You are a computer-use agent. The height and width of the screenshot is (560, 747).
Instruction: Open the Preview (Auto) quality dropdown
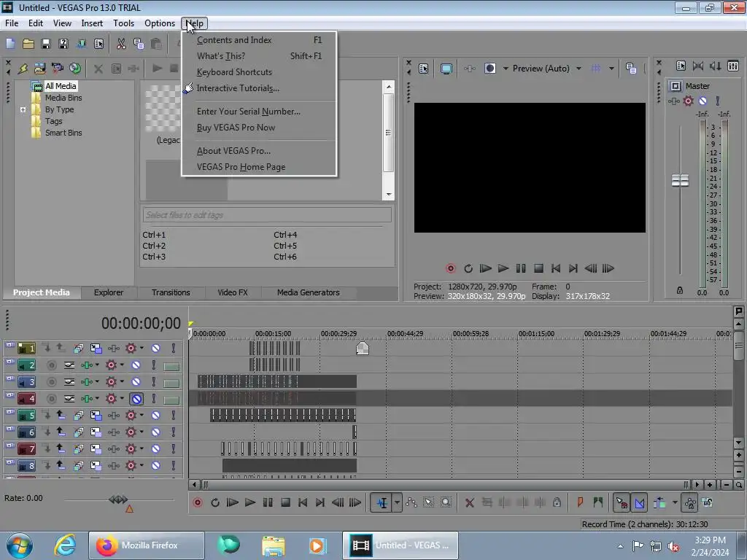point(578,69)
